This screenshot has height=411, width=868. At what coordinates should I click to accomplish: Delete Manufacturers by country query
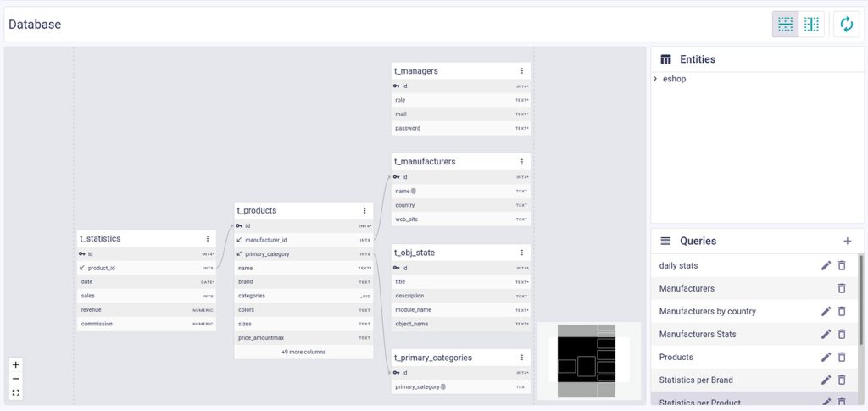[x=842, y=312]
